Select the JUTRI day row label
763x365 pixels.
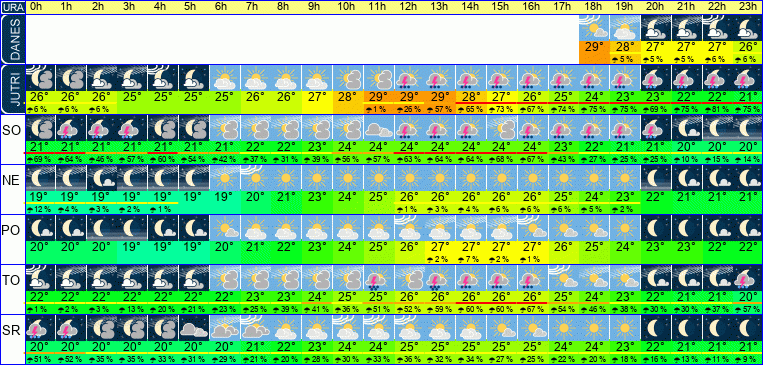12,90
